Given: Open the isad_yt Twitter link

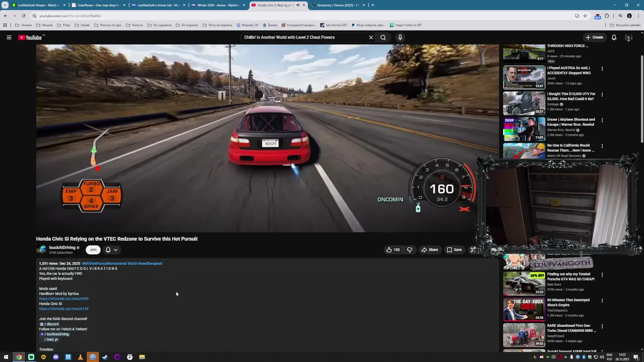Looking at the screenshot, I should click(x=49, y=339).
